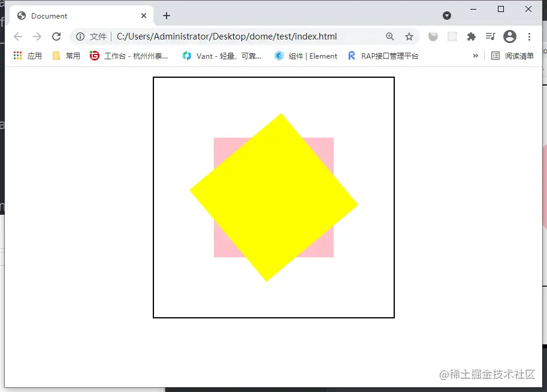This screenshot has width=547, height=392.
Task: Open the 应用 apps bookmark
Action: click(28, 56)
